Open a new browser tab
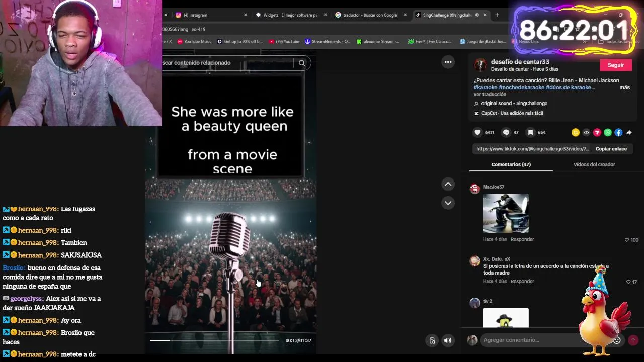This screenshot has width=644, height=362. pyautogui.click(x=497, y=15)
